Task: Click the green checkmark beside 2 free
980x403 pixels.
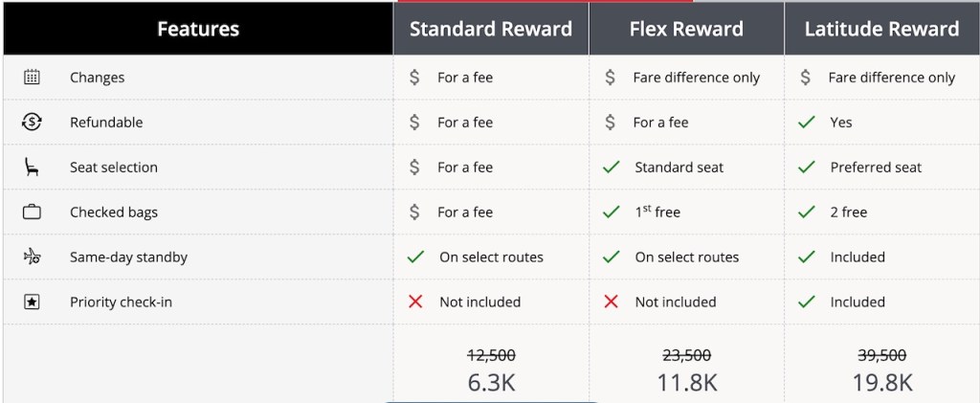Action: coord(807,212)
